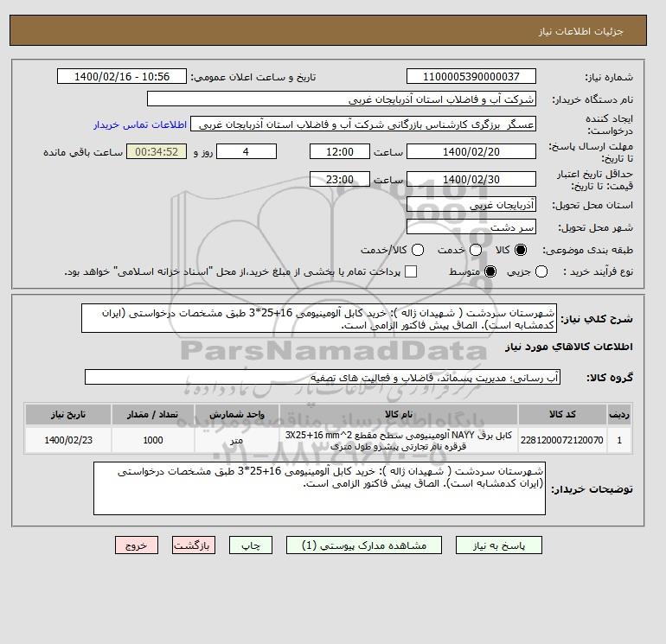Click the quantity cell 1000
666x644 pixels.
coord(153,440)
